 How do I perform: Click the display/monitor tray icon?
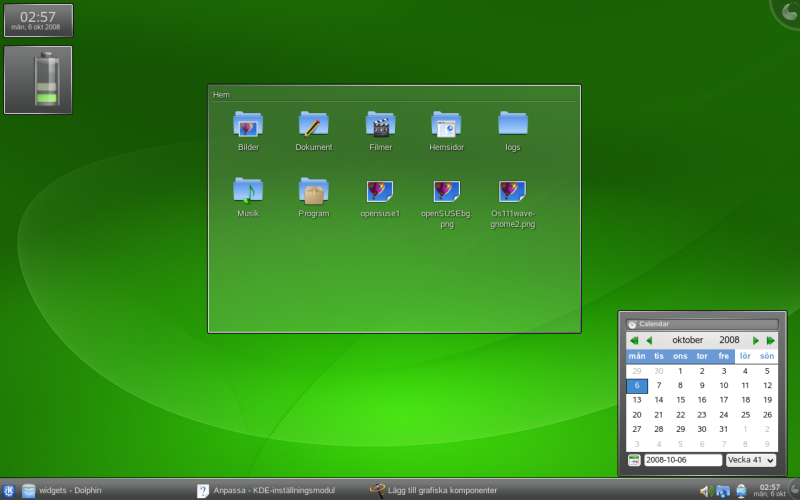click(741, 491)
